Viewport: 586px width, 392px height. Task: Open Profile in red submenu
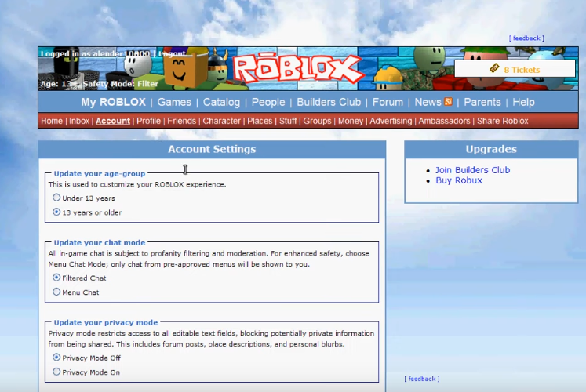point(148,121)
